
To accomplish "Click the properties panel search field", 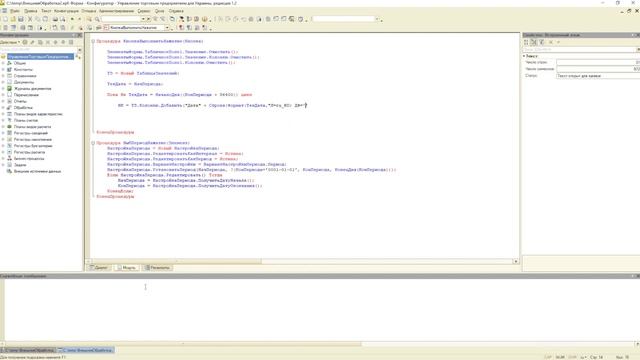I will click(x=580, y=49).
